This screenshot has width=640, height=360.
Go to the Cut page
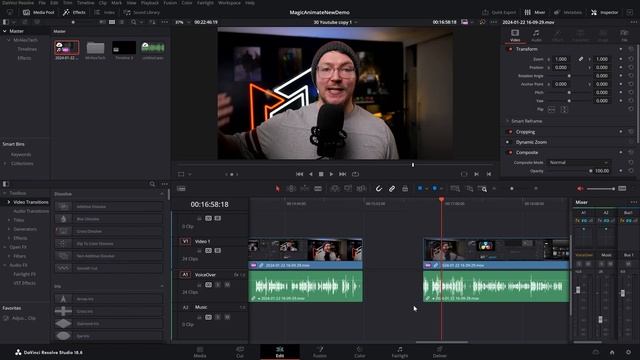[240, 352]
